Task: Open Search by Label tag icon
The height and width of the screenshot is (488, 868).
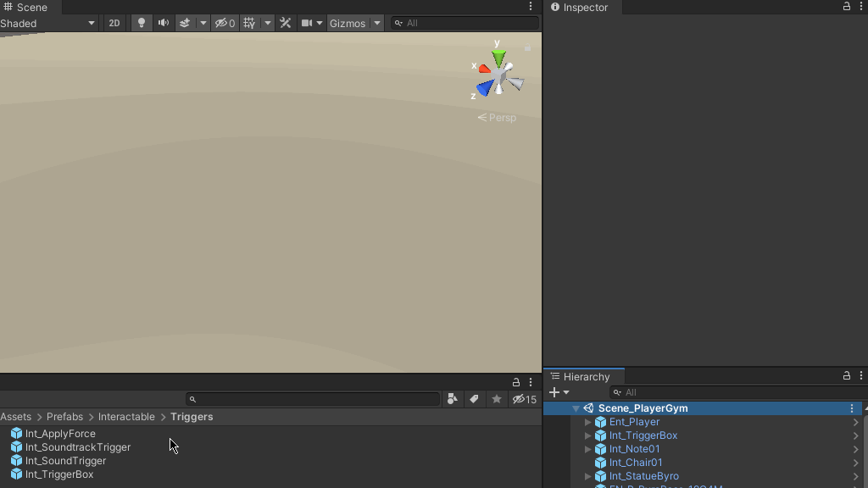Action: click(x=475, y=400)
